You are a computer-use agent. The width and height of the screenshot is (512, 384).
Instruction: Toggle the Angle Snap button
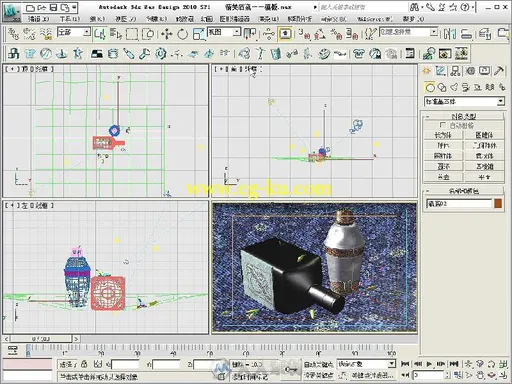319,34
